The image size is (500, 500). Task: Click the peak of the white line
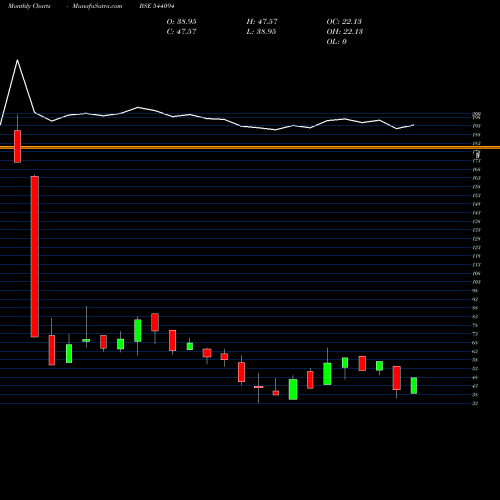17,60
